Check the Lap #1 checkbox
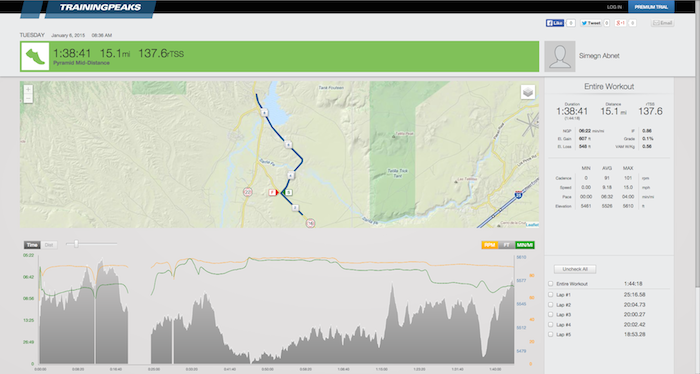The width and height of the screenshot is (700, 374). (x=550, y=295)
